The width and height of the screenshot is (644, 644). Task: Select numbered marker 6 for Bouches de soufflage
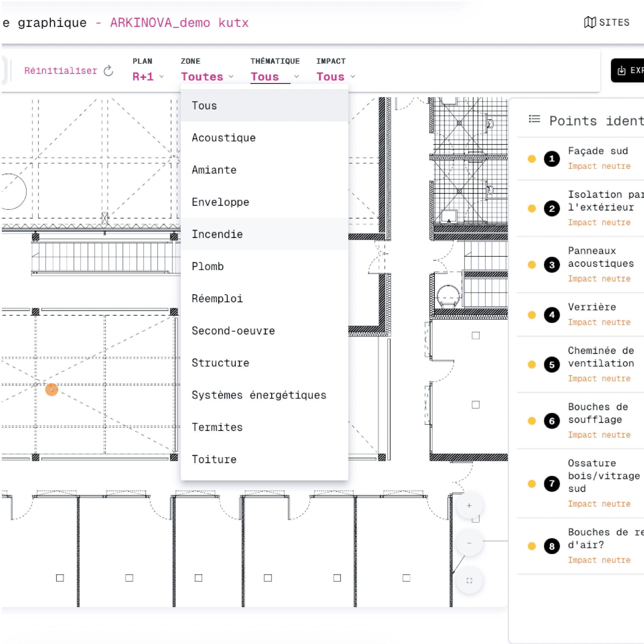[552, 421]
